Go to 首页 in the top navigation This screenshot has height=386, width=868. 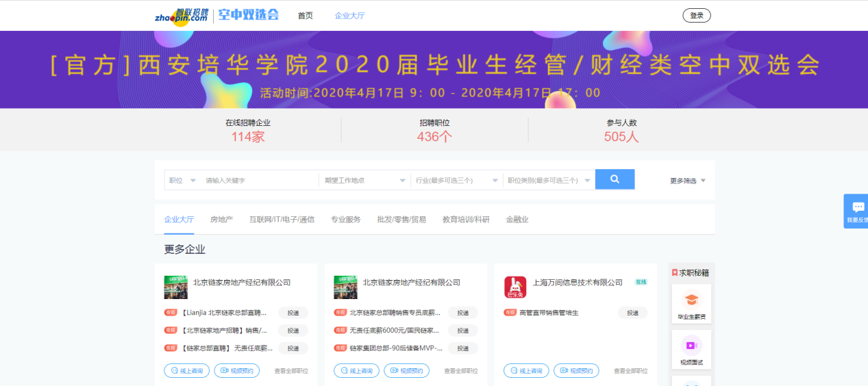coord(305,16)
